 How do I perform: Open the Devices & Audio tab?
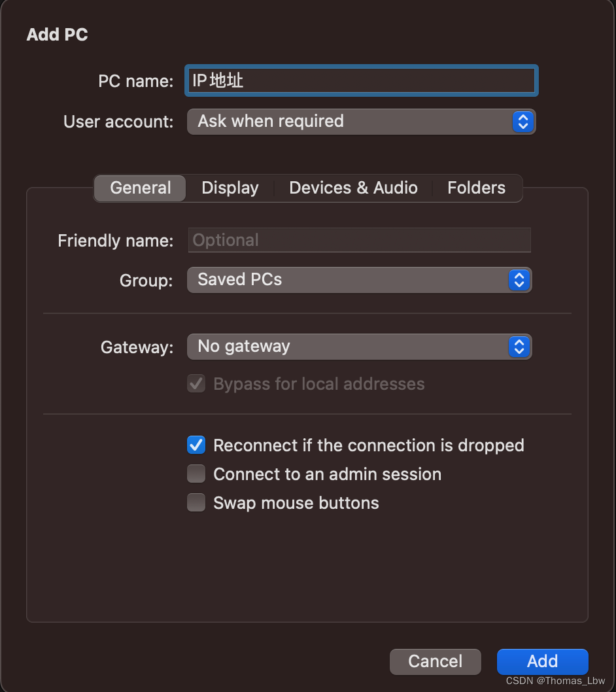click(353, 188)
